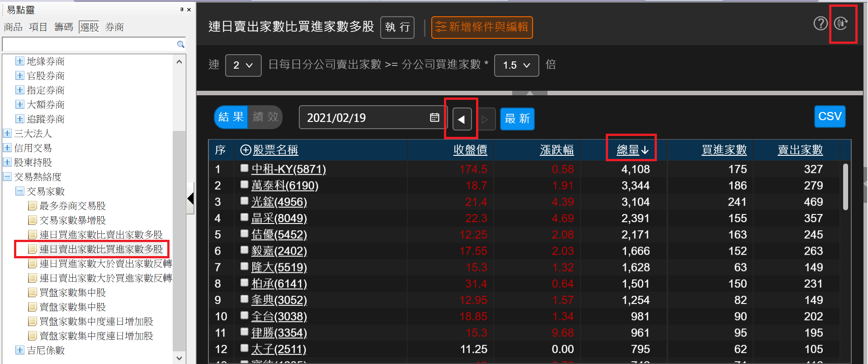Click the refresh data icon at top right
The image size is (868, 364).
(x=841, y=23)
